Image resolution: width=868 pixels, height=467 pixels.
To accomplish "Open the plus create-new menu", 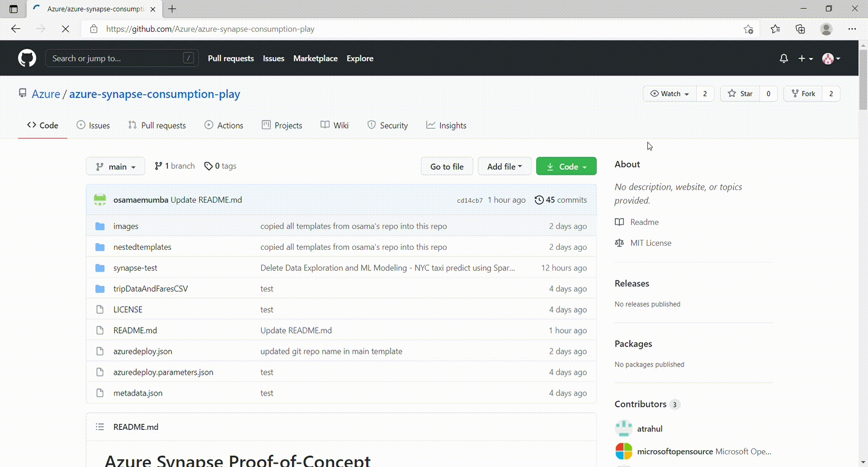I will point(805,58).
